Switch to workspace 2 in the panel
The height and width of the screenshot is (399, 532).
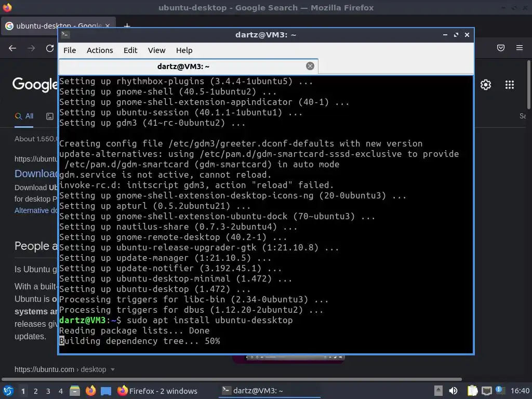(36, 391)
